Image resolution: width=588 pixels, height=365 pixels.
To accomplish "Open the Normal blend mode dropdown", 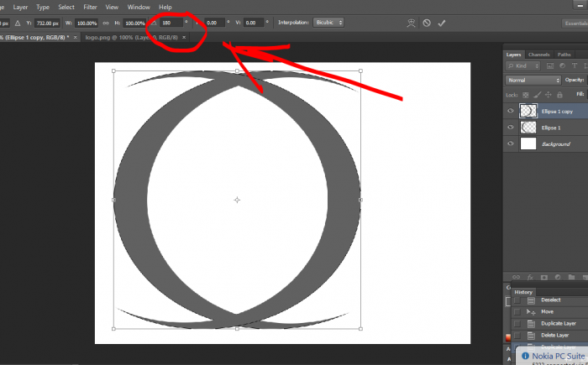I will point(533,80).
